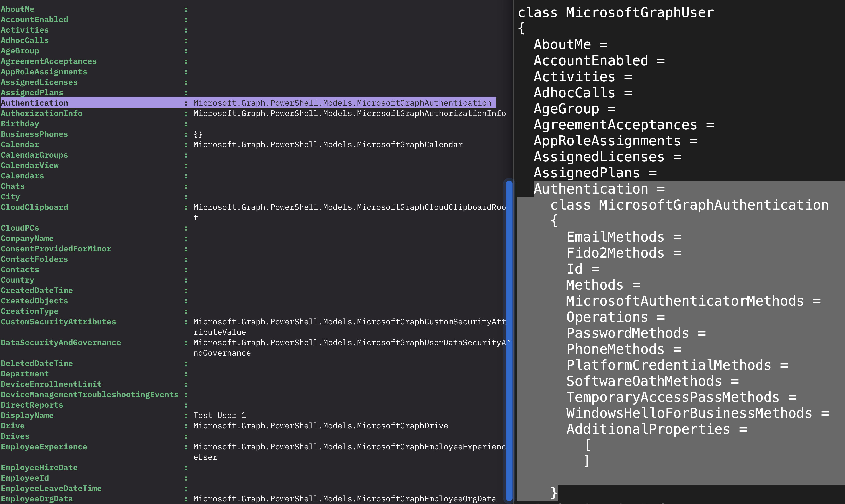Click the EmailMethods = line

tap(623, 237)
